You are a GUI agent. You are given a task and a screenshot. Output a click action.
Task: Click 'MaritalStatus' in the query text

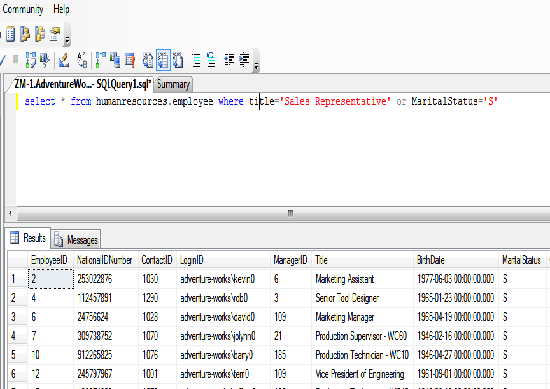(444, 101)
